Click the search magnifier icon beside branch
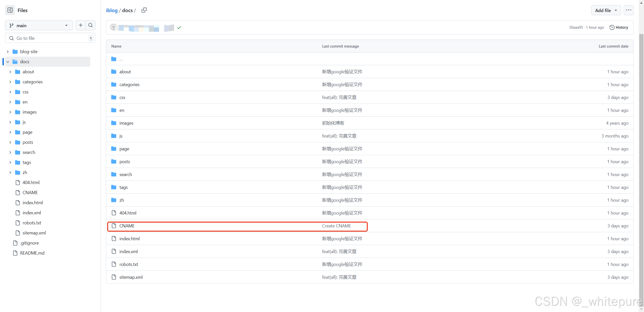 click(x=91, y=25)
